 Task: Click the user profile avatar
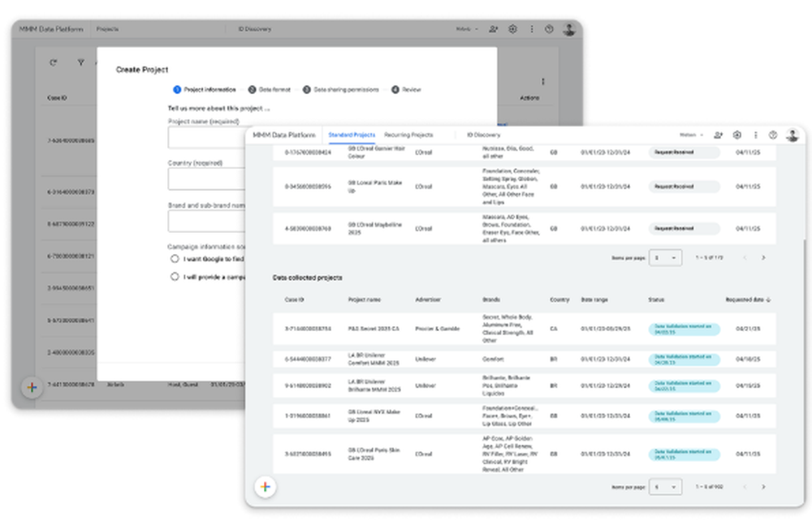(792, 136)
